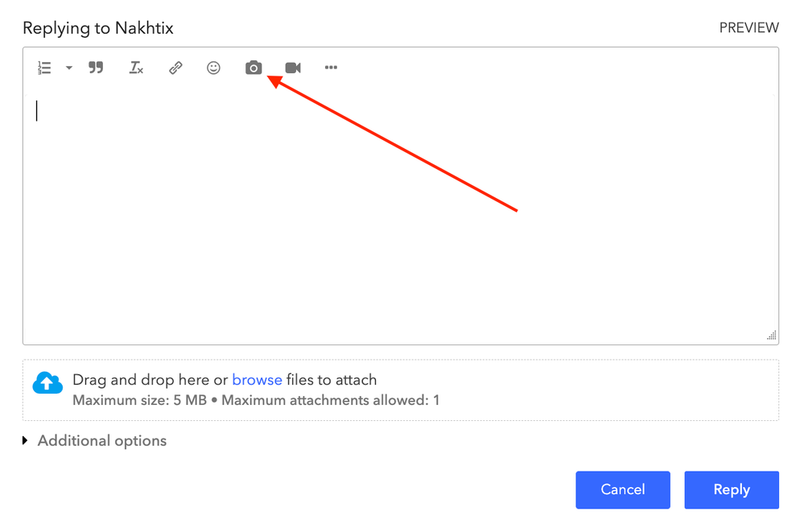Grab the editor resize handle

pos(772,336)
